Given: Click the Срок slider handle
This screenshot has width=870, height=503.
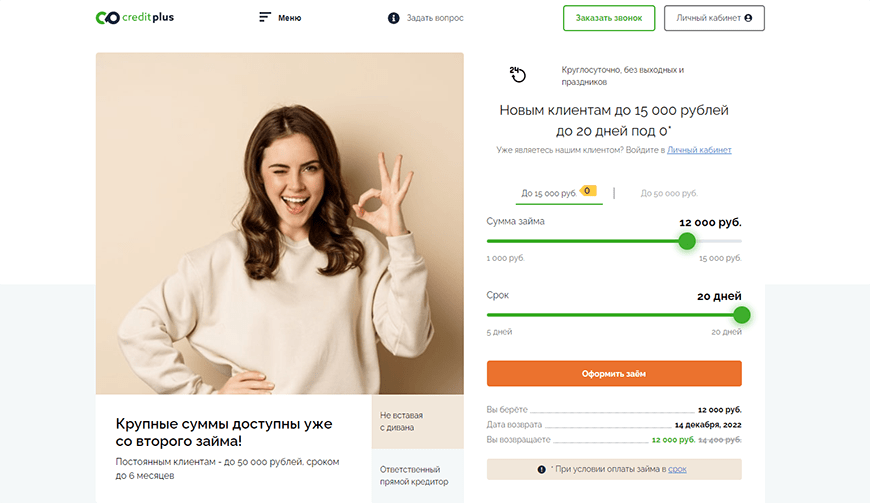Looking at the screenshot, I should 741,315.
